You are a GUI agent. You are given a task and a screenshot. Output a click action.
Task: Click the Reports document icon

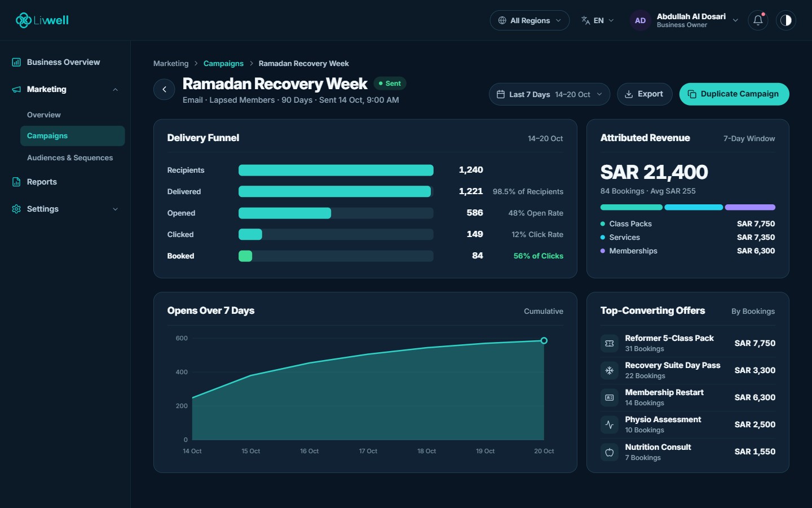(16, 182)
